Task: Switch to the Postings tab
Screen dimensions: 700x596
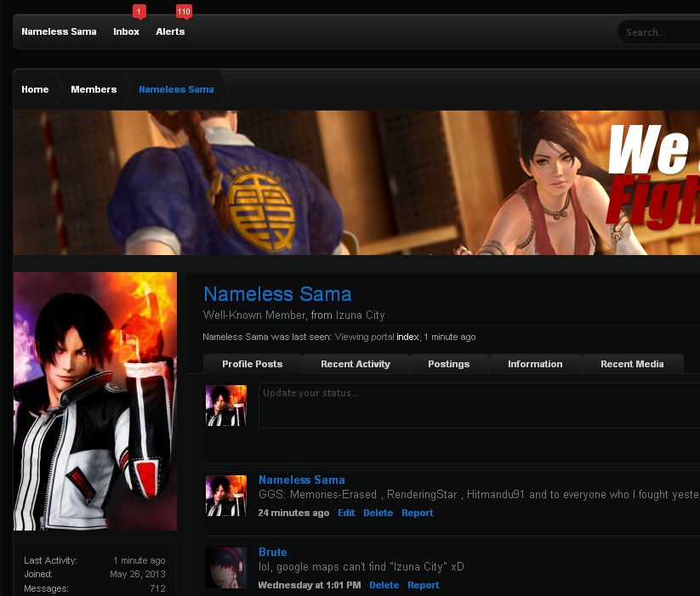Action: tap(448, 364)
